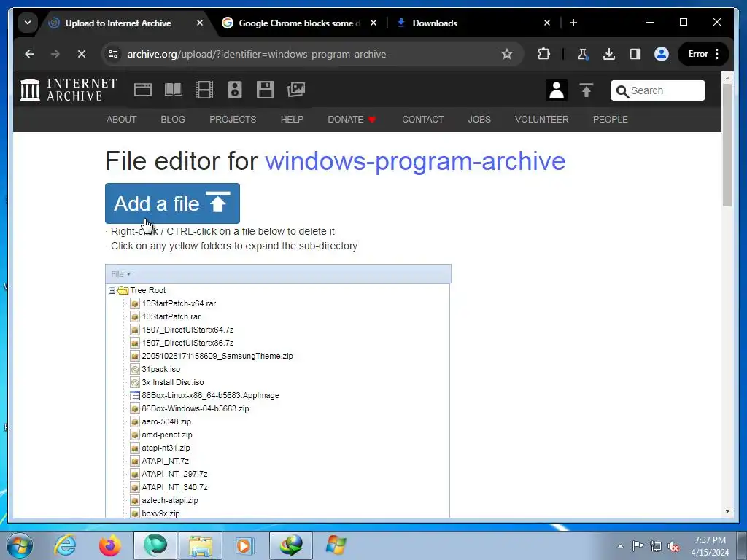Select 10StartPatch-x64.rar file
The height and width of the screenshot is (560, 747).
coord(179,303)
